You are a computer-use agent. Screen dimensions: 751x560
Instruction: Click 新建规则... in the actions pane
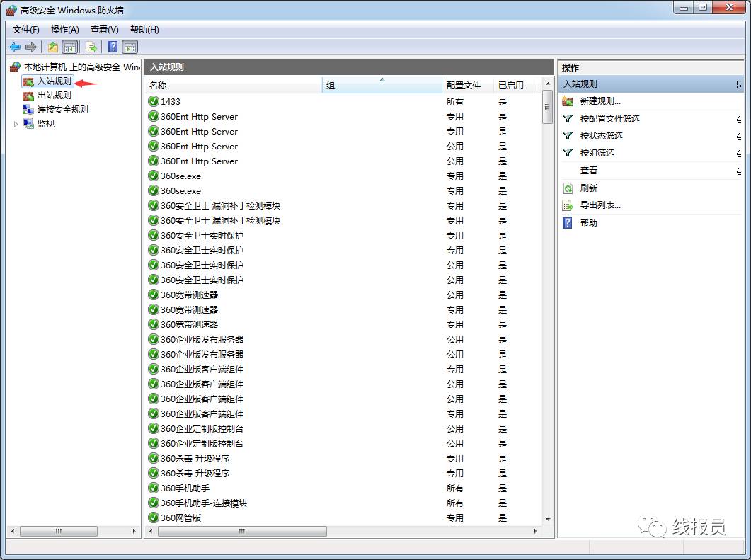(600, 101)
